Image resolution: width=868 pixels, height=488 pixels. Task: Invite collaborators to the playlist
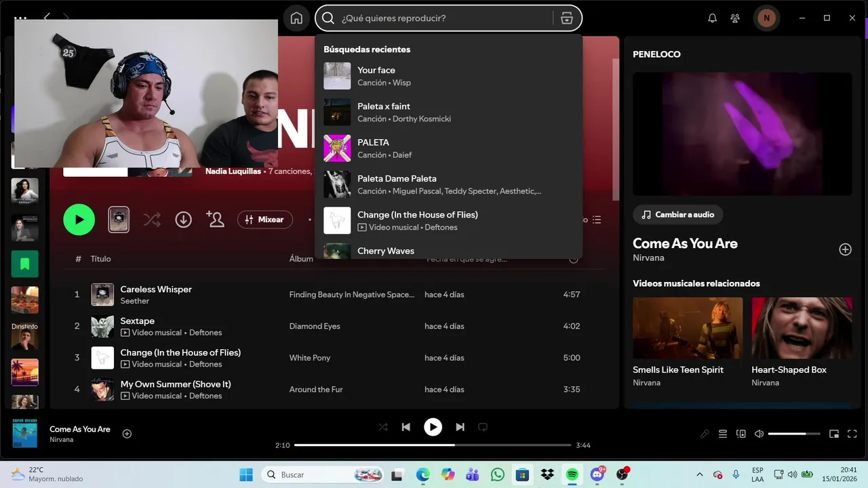pos(216,220)
